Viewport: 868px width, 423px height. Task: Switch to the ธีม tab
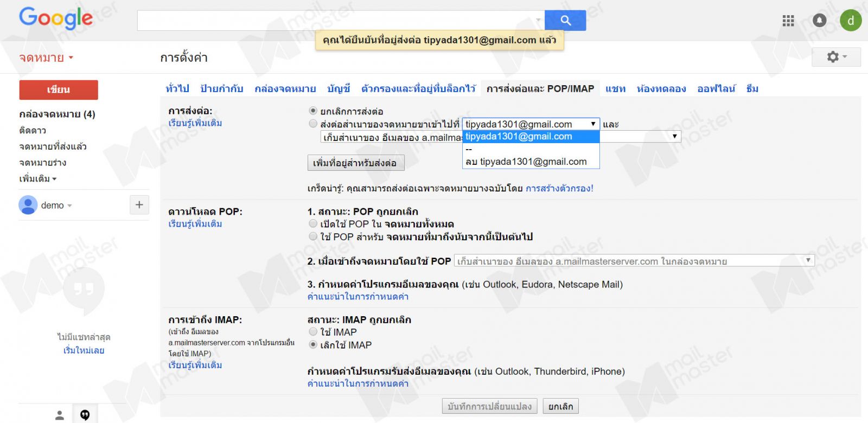[x=752, y=88]
